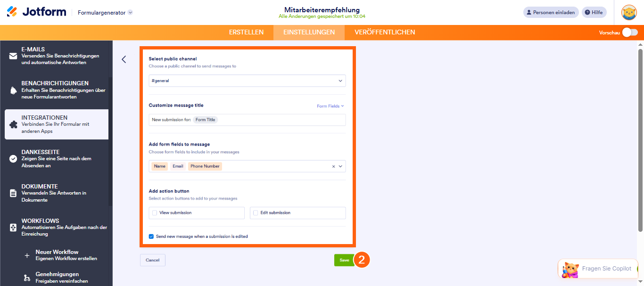Viewport: 644px width, 286px height.
Task: Click the Cancel button
Action: pyautogui.click(x=153, y=260)
